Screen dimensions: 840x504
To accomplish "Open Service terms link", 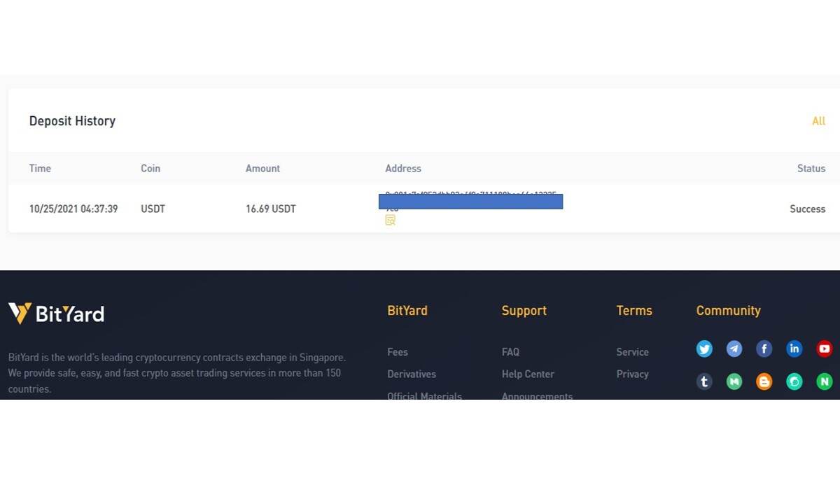I will [633, 352].
